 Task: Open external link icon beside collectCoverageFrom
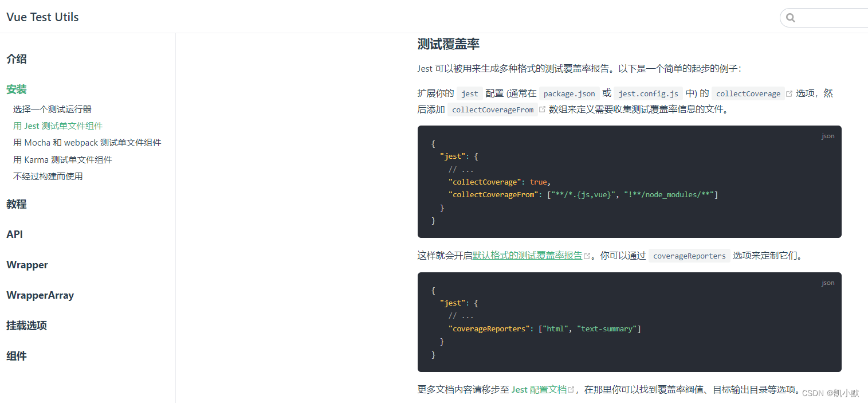point(542,109)
